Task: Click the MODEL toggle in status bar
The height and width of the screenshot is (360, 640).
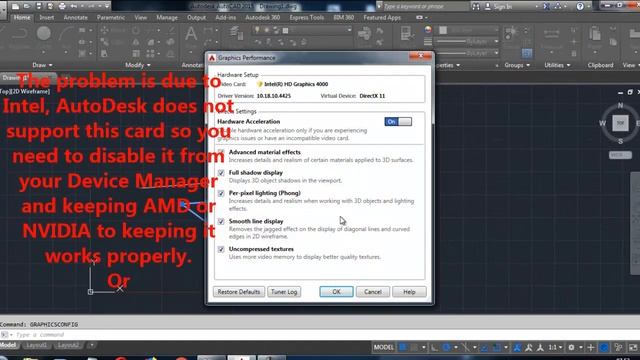Action: coord(384,347)
